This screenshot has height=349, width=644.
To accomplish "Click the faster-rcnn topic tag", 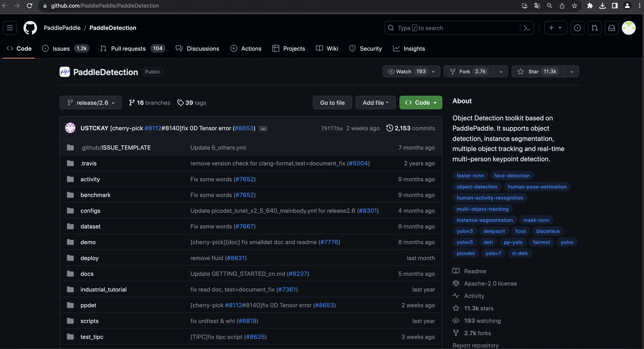I will [x=470, y=176].
